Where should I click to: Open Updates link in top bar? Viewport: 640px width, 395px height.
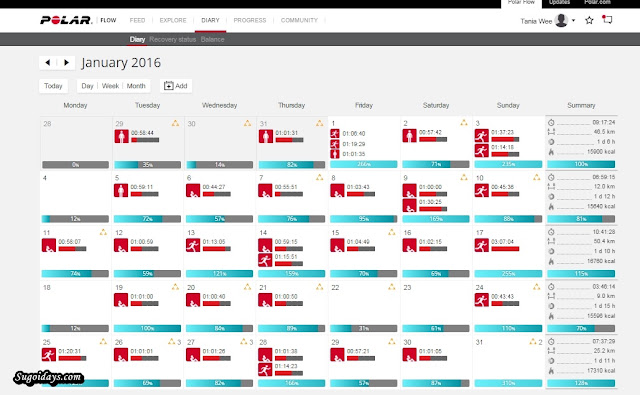click(x=559, y=2)
